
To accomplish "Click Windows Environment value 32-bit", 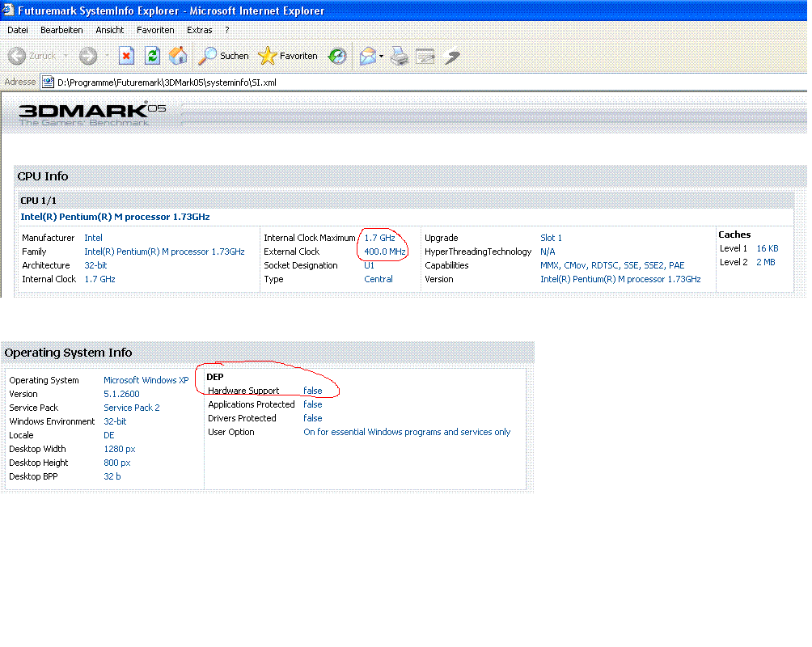I will coord(115,421).
